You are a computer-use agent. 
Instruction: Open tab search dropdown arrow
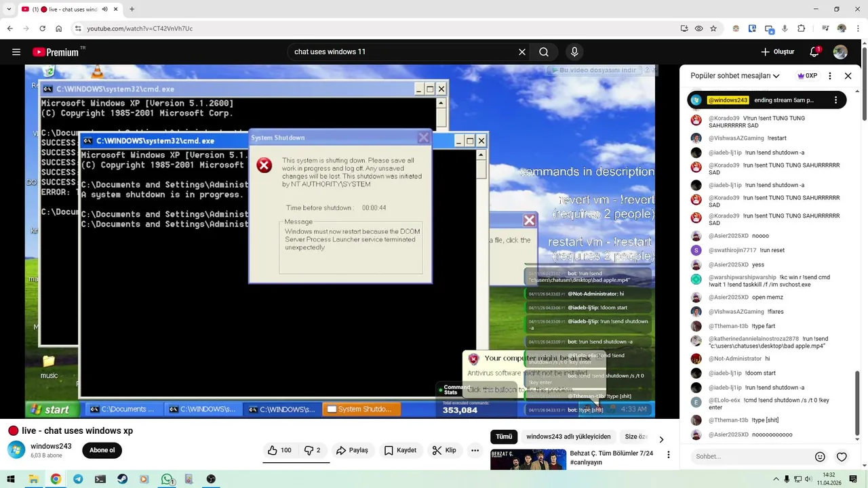[x=9, y=9]
